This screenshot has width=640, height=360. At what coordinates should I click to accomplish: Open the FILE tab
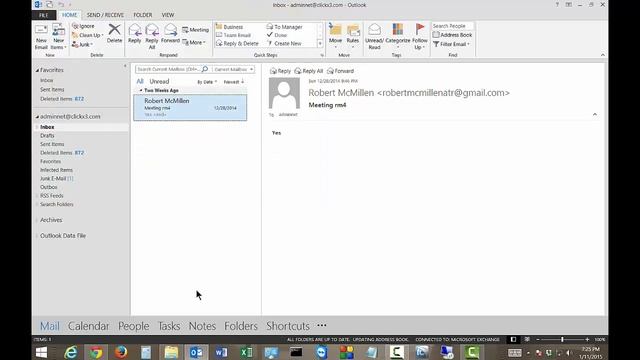[x=44, y=15]
